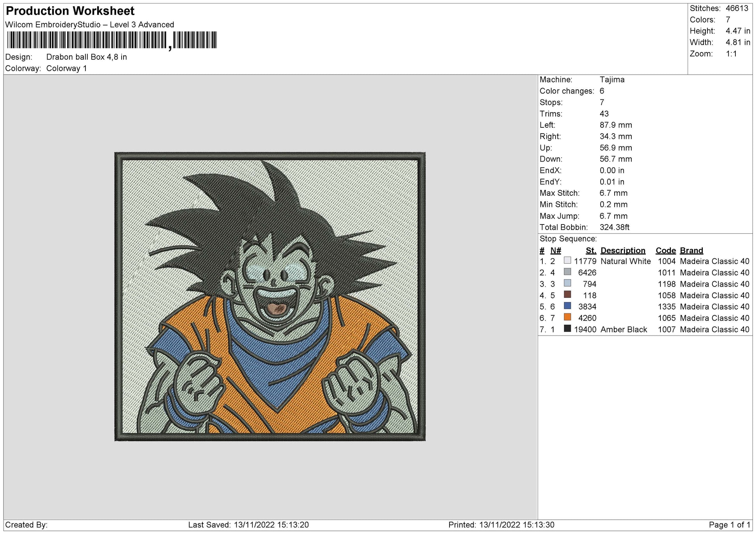Click the Height value '4.47 in'
Viewport: 756px width, 534px height.
[738, 31]
